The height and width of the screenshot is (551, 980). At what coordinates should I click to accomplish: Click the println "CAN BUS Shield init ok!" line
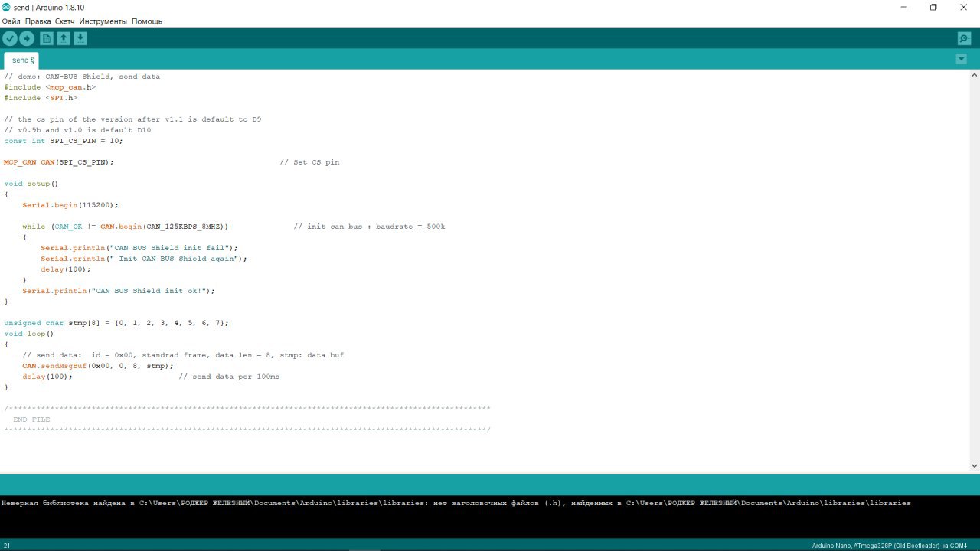(x=119, y=291)
